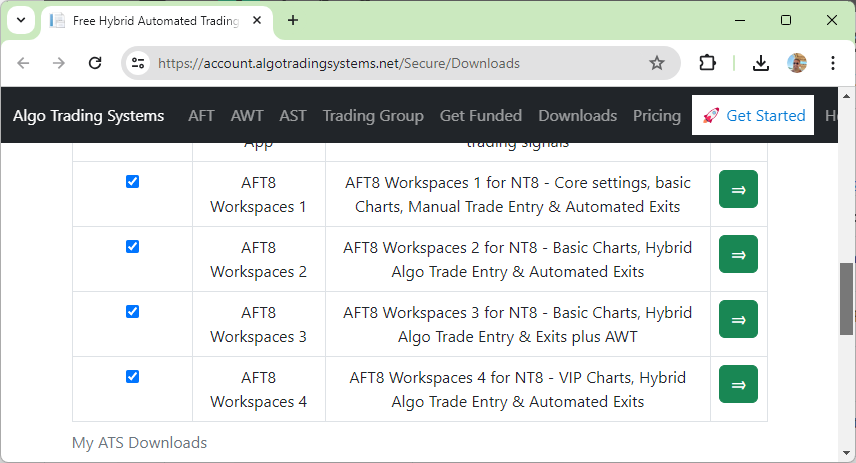The image size is (856, 463).
Task: Download AFT8 Workspaces 3 via arrow button
Action: click(738, 319)
